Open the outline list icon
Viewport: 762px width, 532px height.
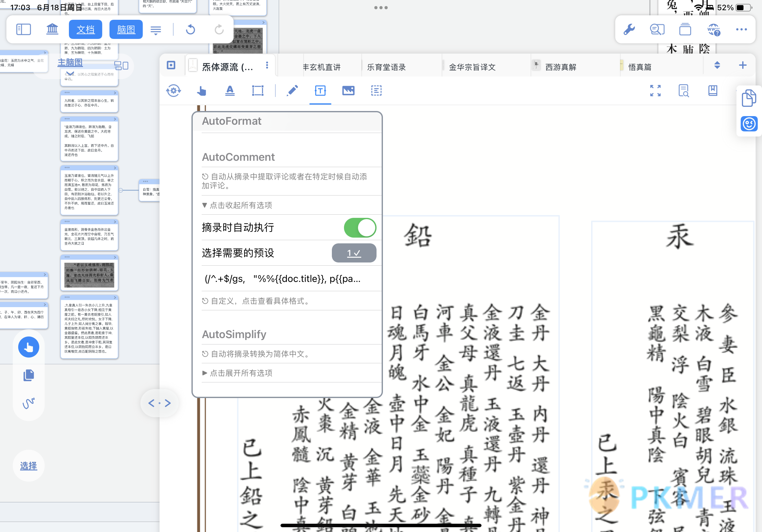tap(156, 30)
